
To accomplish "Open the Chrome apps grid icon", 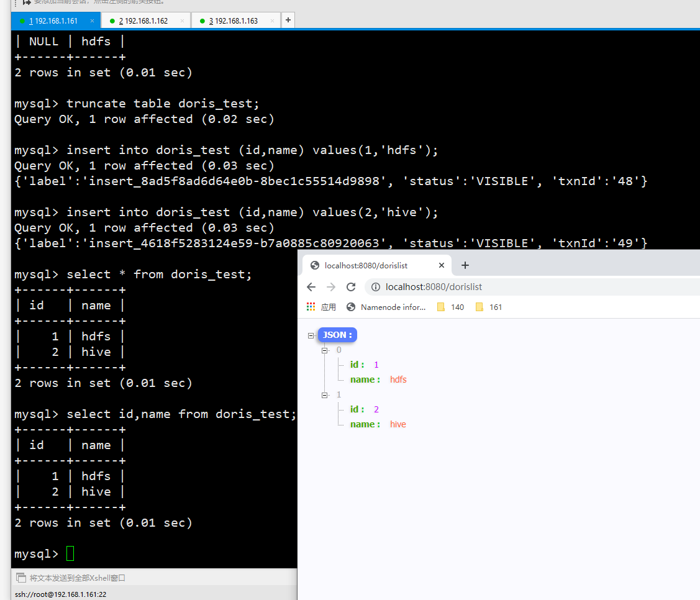I will [311, 307].
